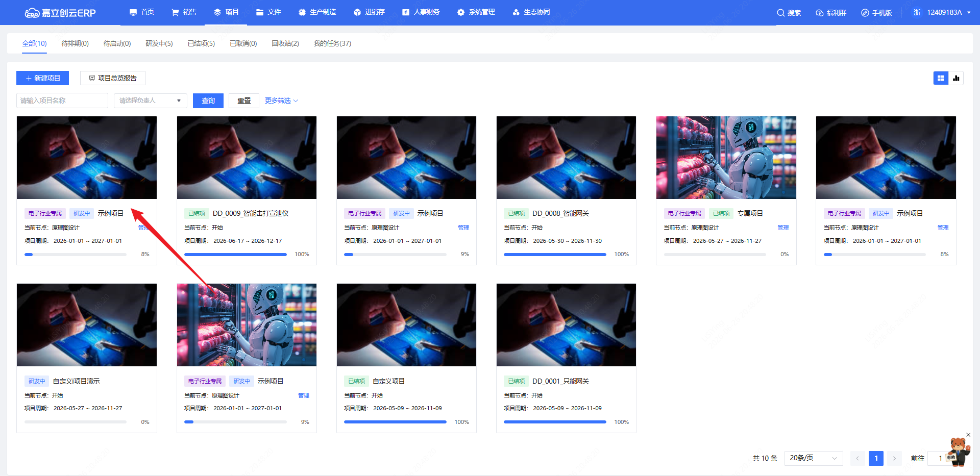This screenshot has width=980, height=476.
Task: Switch to card grid view
Action: (x=941, y=78)
